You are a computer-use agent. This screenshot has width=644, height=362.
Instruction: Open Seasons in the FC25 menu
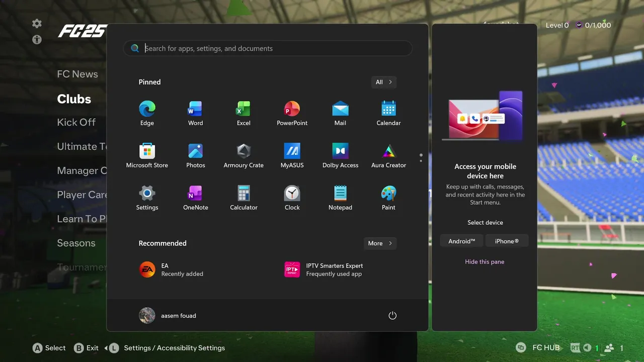(76, 243)
